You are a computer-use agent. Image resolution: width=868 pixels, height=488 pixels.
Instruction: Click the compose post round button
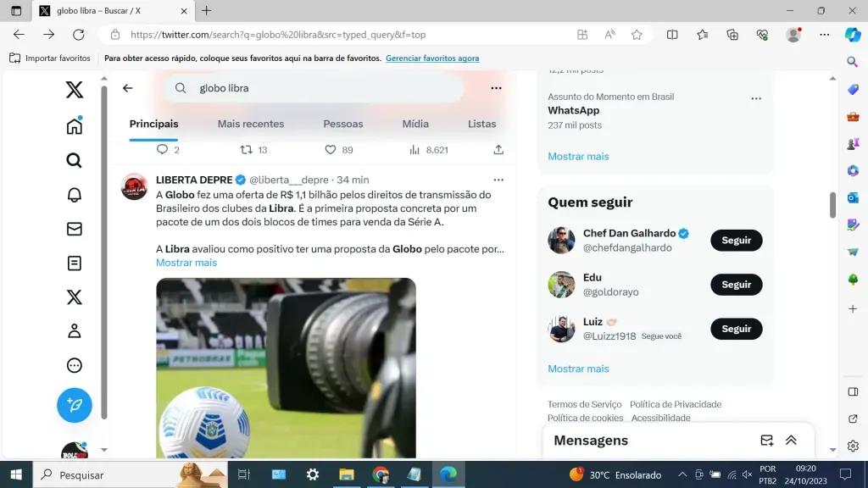pos(75,406)
